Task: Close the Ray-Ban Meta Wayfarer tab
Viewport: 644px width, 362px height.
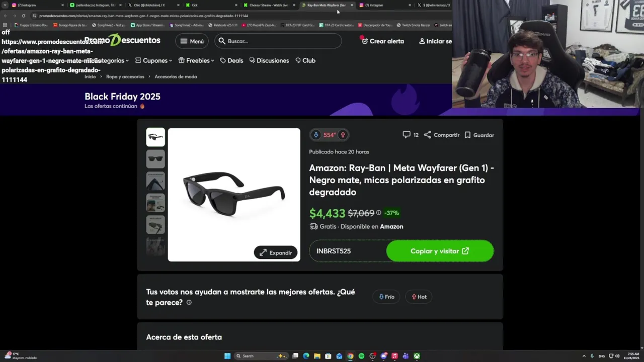Action: (352, 5)
